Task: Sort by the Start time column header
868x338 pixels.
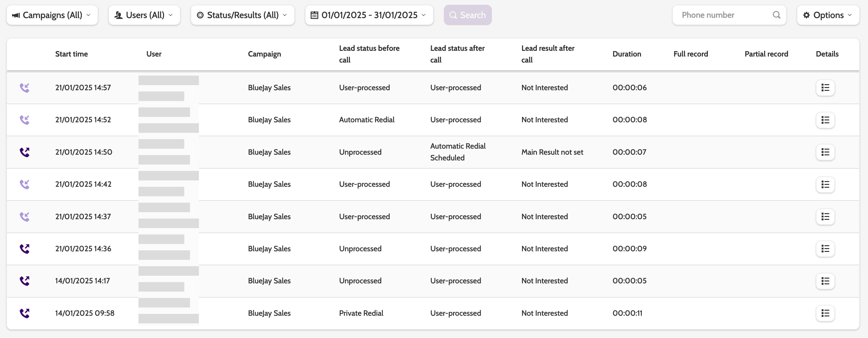Action: [71, 54]
